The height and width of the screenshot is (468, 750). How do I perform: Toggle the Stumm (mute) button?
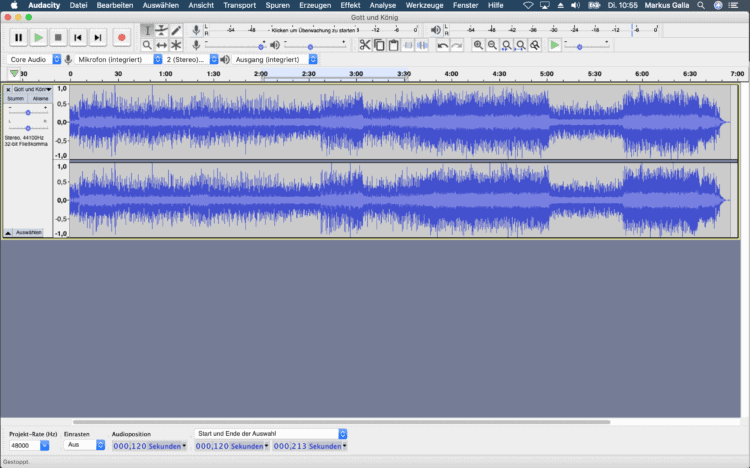point(15,99)
